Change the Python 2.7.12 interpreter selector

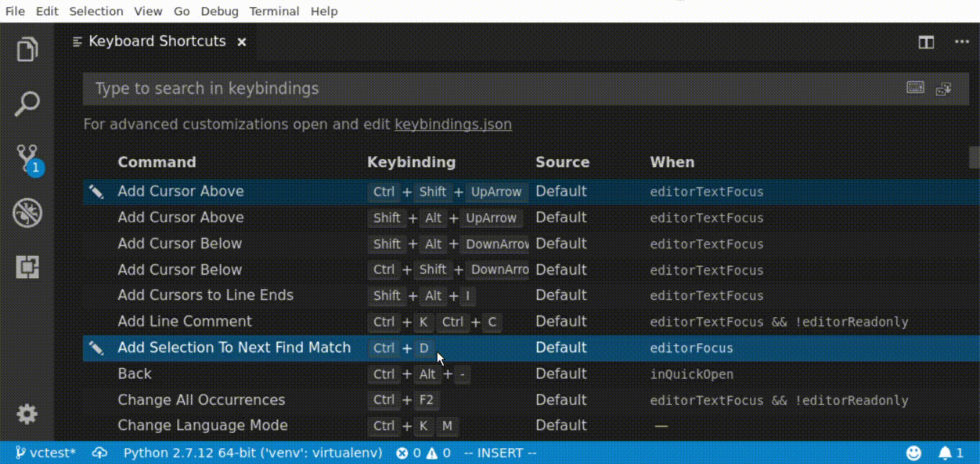point(252,452)
